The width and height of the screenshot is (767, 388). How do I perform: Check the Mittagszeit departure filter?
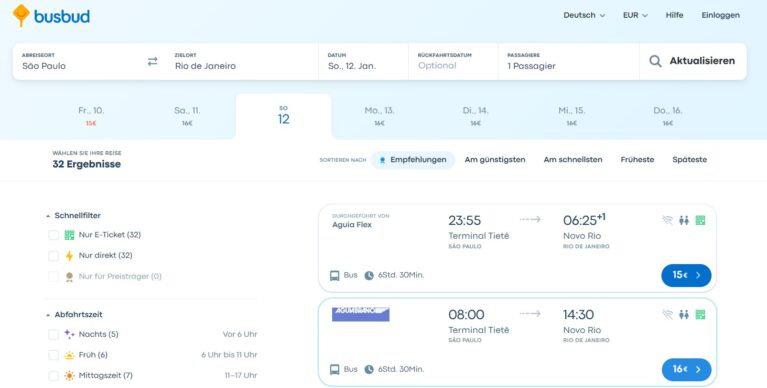click(53, 376)
